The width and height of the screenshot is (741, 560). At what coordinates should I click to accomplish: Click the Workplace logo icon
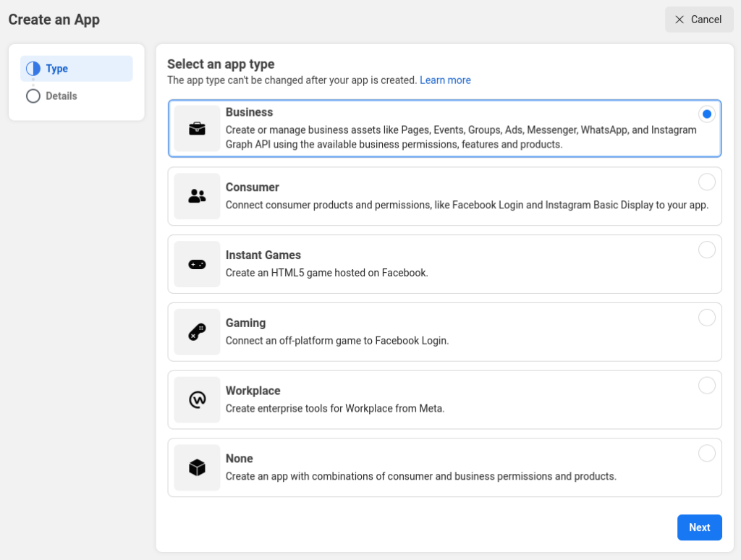[x=197, y=399]
